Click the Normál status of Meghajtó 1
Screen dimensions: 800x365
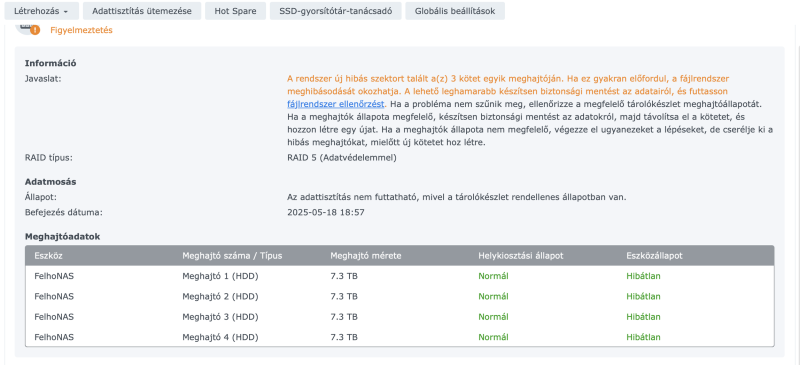(x=493, y=276)
